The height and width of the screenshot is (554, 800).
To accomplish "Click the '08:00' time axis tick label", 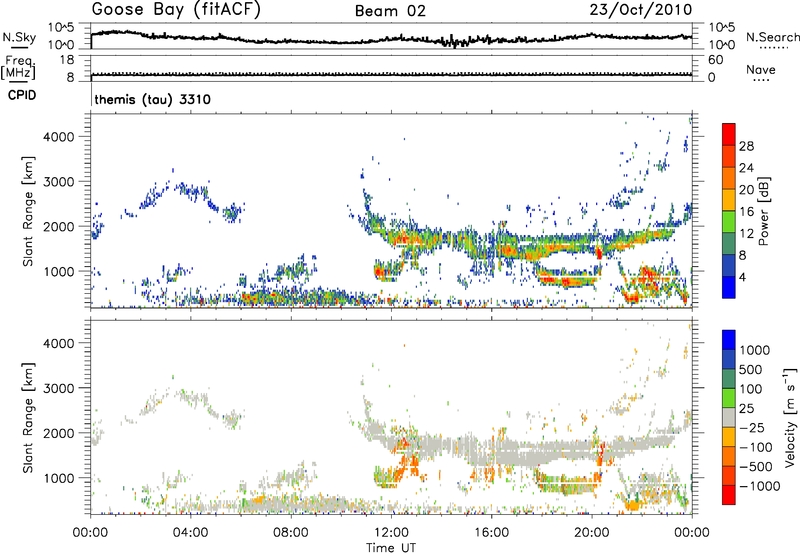I will tap(291, 533).
